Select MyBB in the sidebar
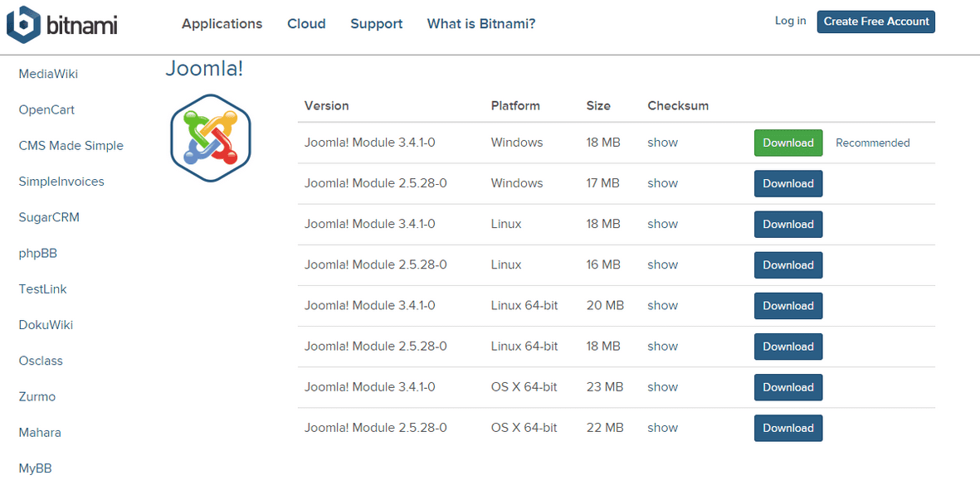The width and height of the screenshot is (980, 485). (x=35, y=468)
